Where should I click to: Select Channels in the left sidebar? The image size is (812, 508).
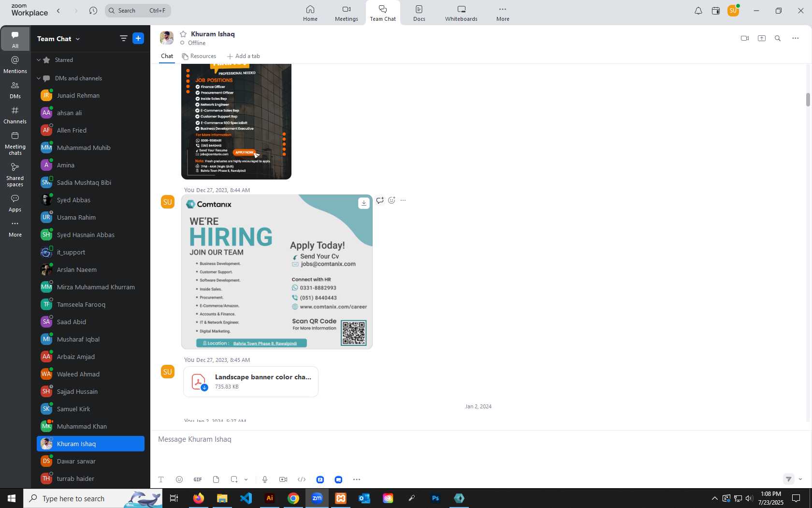(x=15, y=115)
